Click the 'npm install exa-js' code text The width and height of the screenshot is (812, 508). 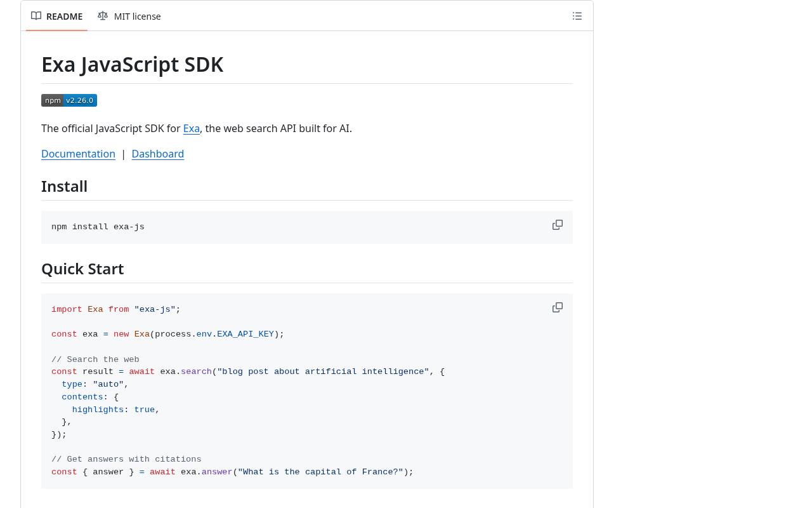point(98,227)
